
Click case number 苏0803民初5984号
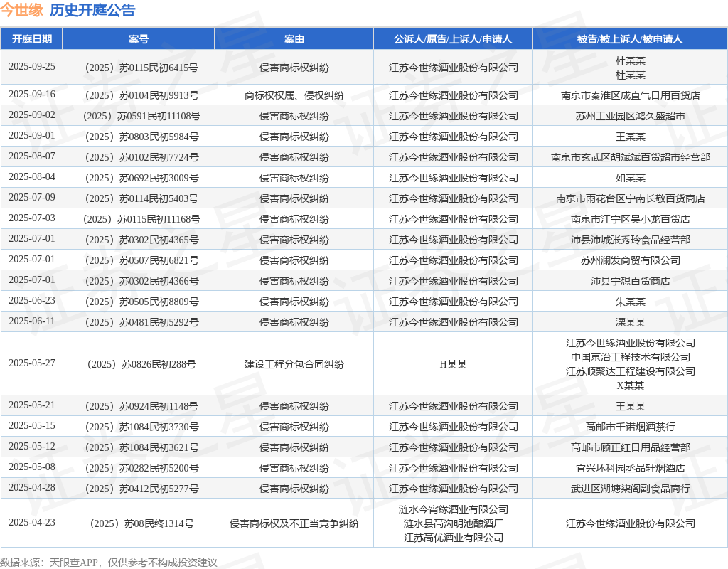pyautogui.click(x=141, y=137)
